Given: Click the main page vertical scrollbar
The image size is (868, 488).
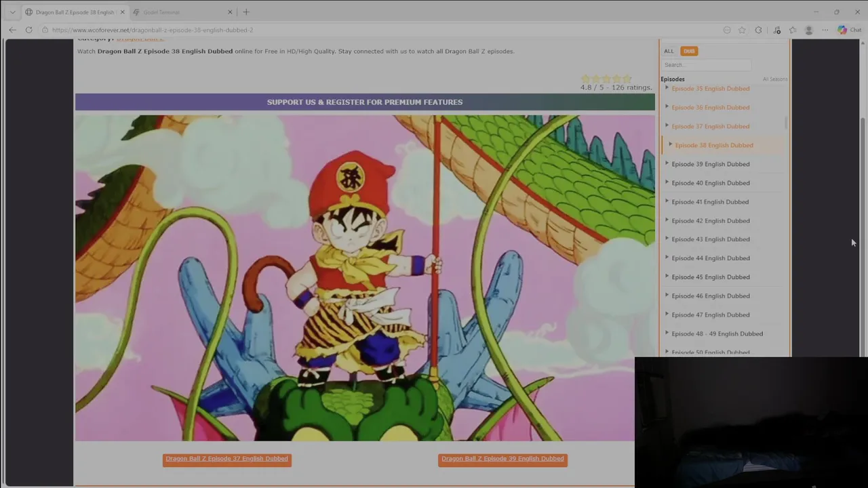Looking at the screenshot, I should point(863,236).
